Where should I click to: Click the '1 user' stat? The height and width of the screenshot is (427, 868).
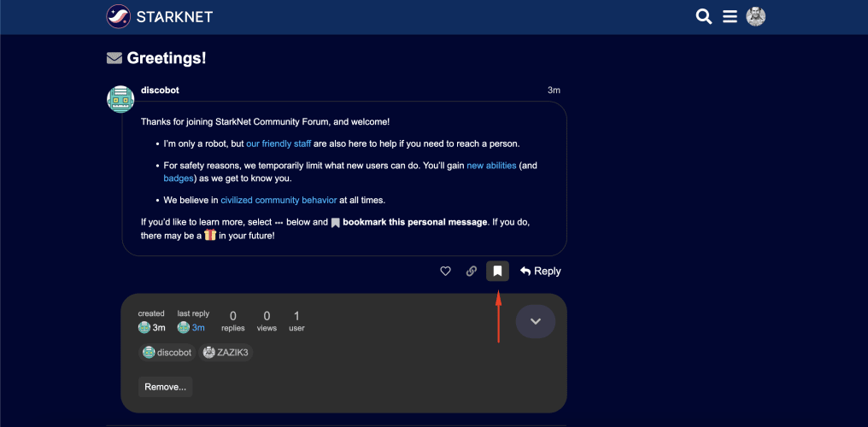[296, 321]
